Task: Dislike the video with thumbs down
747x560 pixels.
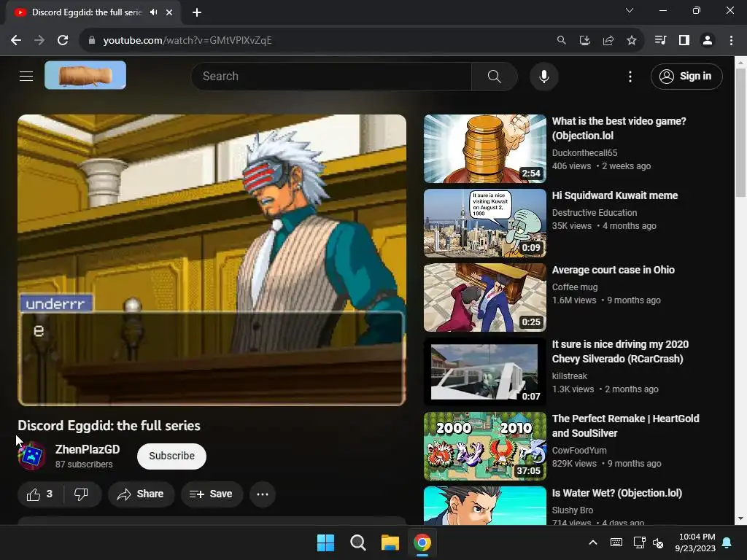Action: coord(82,494)
